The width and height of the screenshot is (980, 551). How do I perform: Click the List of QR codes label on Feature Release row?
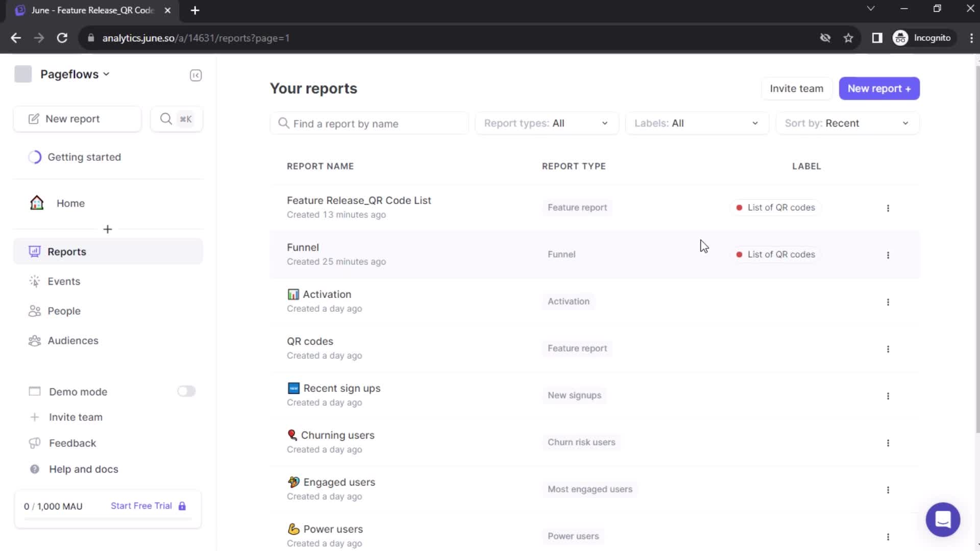(x=775, y=208)
